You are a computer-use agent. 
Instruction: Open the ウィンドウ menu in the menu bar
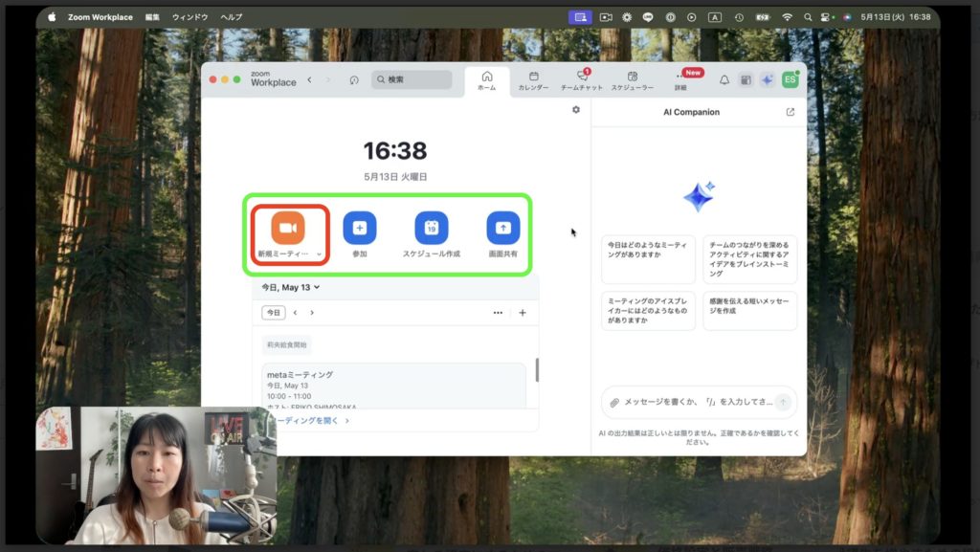[x=189, y=17]
